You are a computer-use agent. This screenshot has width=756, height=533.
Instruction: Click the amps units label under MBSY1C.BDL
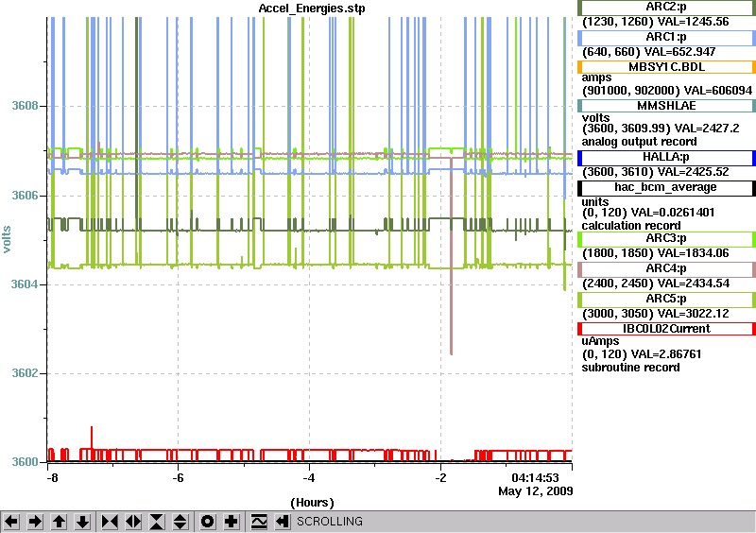[x=596, y=77]
